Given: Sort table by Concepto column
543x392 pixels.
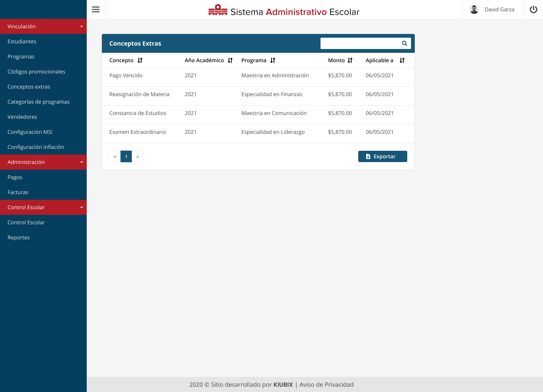Looking at the screenshot, I should click(140, 60).
